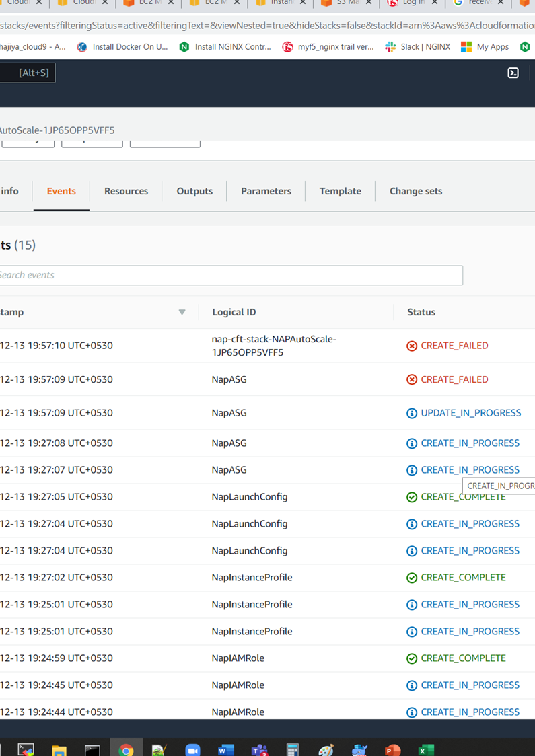The width and height of the screenshot is (535, 756).
Task: Open AWS CloudShell terminal icon
Action: (513, 72)
